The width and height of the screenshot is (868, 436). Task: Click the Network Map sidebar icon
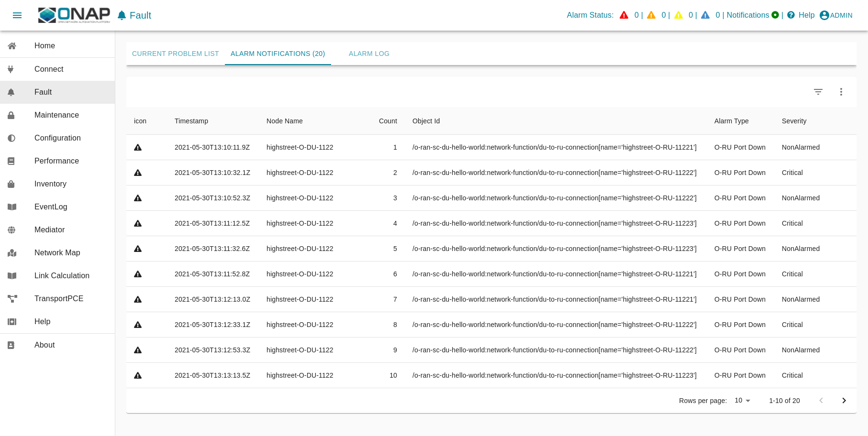[x=12, y=253]
